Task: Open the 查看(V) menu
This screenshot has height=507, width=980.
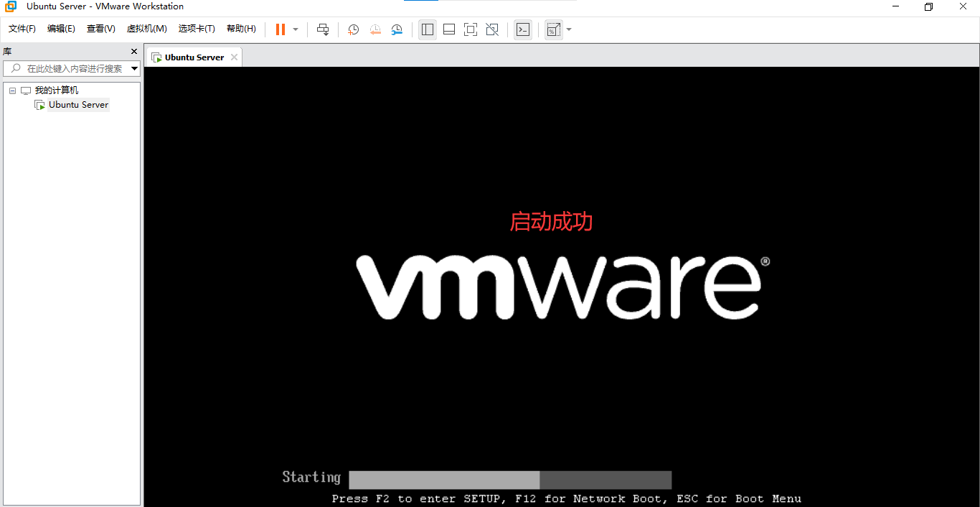Action: (x=101, y=29)
